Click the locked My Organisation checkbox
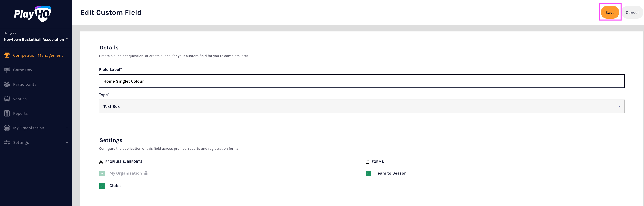644x206 pixels. 102,174
